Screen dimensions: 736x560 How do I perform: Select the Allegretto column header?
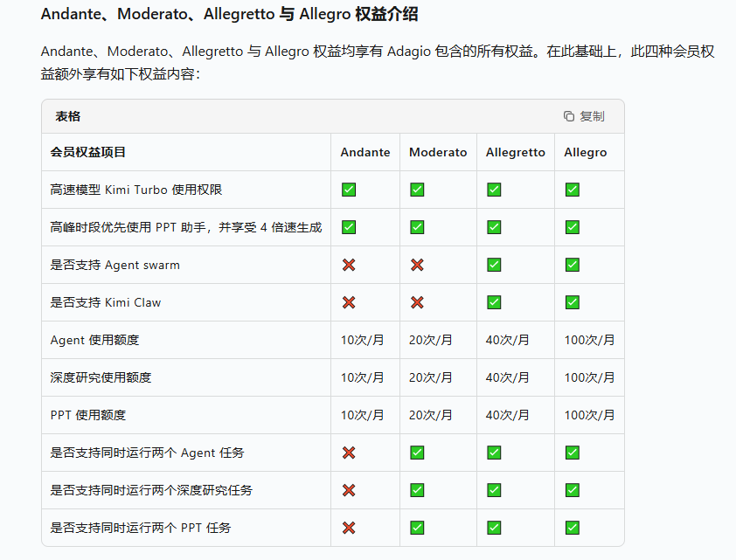pos(516,152)
